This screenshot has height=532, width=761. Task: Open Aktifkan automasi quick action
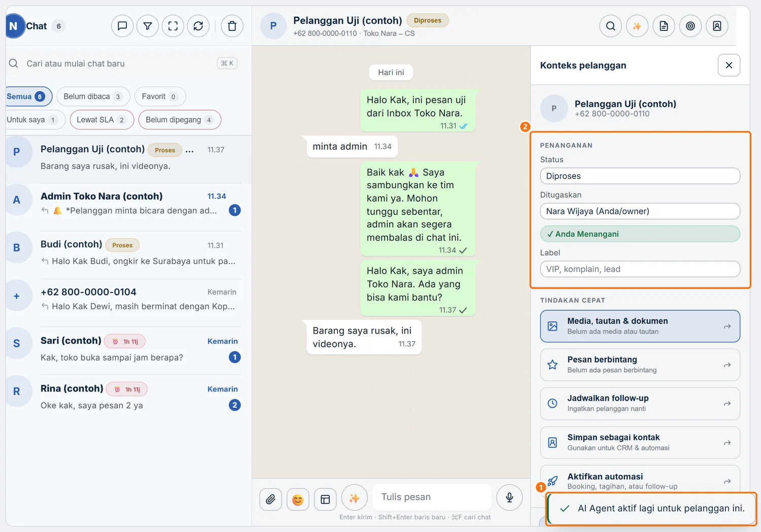point(640,480)
